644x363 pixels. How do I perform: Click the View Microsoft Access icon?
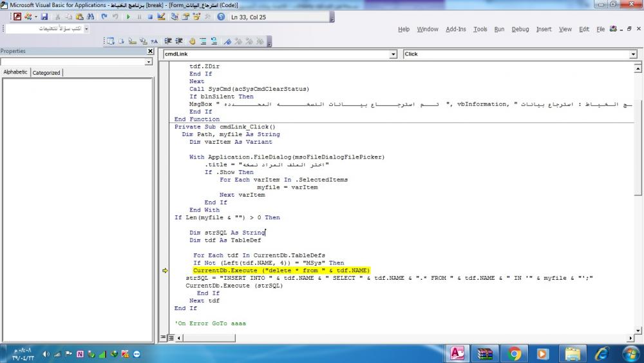pyautogui.click(x=17, y=17)
